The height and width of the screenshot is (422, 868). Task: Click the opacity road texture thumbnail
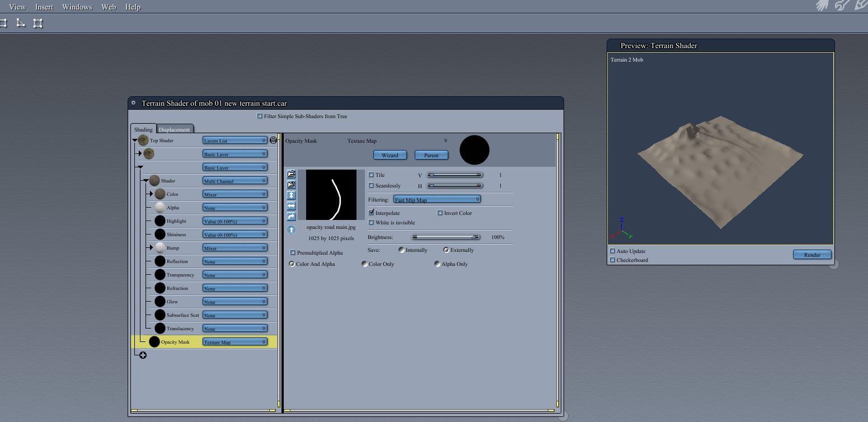331,195
